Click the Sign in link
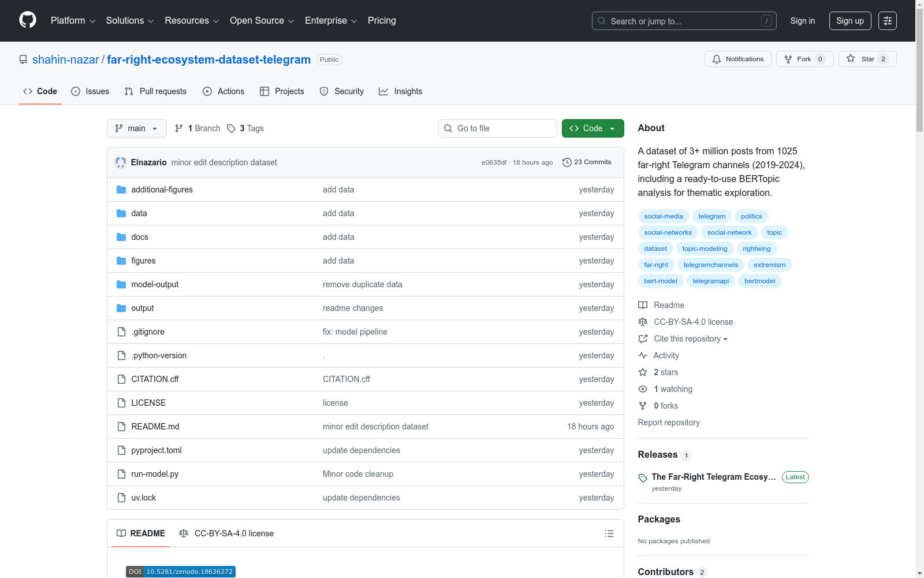 coord(803,21)
